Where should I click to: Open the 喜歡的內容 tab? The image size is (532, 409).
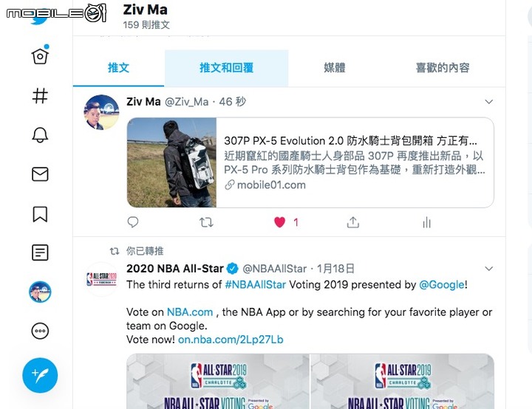click(443, 68)
